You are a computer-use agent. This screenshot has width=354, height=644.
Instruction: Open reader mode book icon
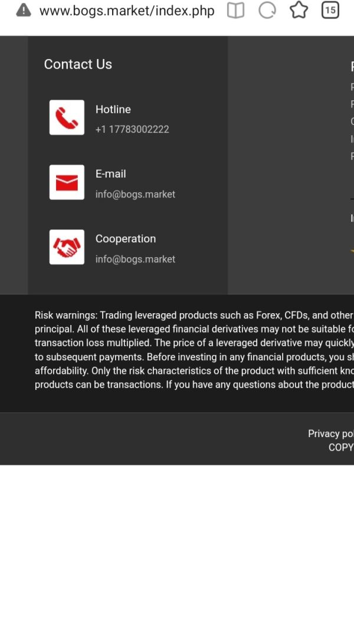(x=236, y=10)
